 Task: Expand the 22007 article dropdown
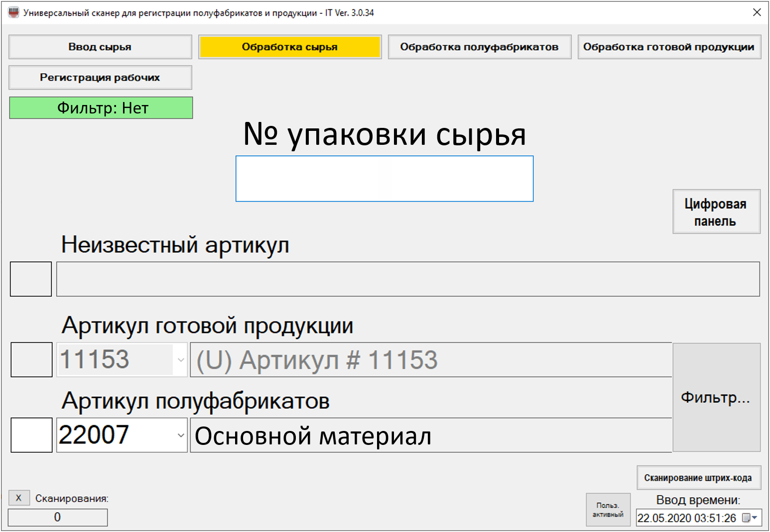click(x=180, y=435)
